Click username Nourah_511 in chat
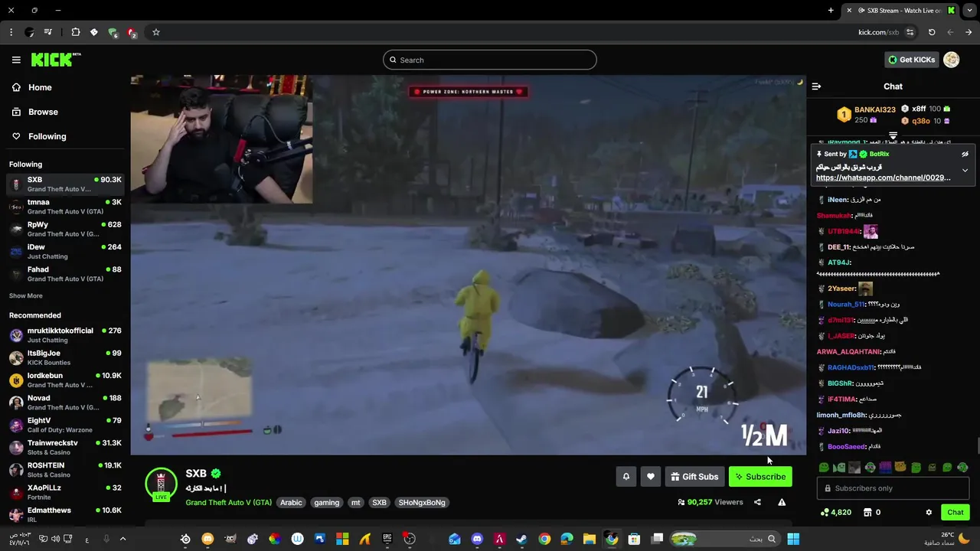 (846, 305)
